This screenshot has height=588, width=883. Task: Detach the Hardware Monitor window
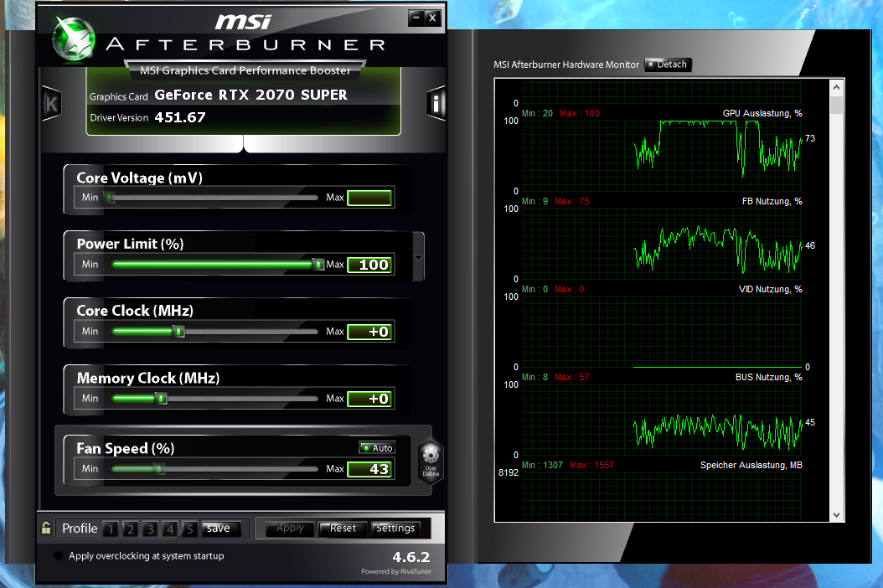[x=668, y=64]
